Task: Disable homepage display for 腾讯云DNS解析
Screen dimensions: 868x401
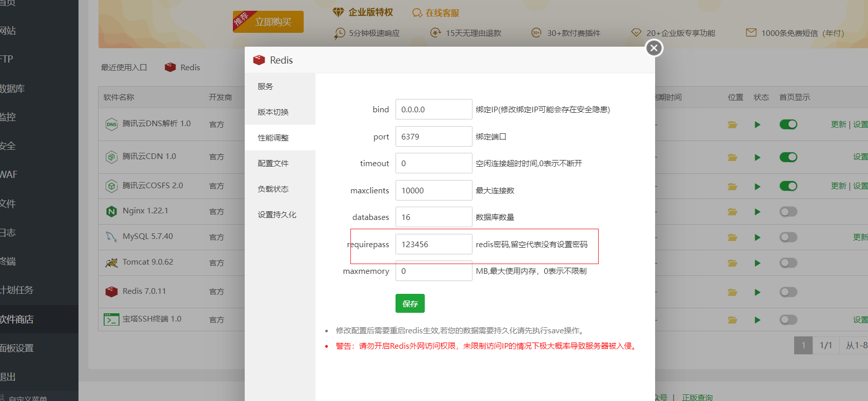Action: click(788, 125)
